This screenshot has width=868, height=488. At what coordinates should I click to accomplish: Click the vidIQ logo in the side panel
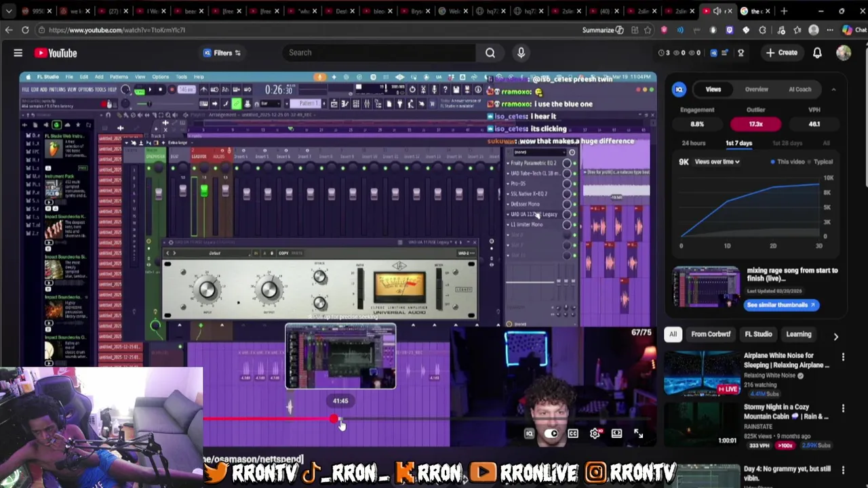coord(679,89)
